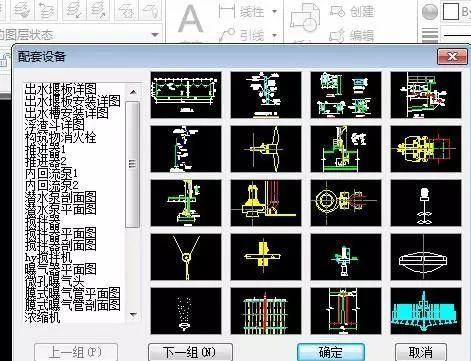Click the insert block icon in the ribbon
The width and height of the screenshot is (471, 361).
305,19
